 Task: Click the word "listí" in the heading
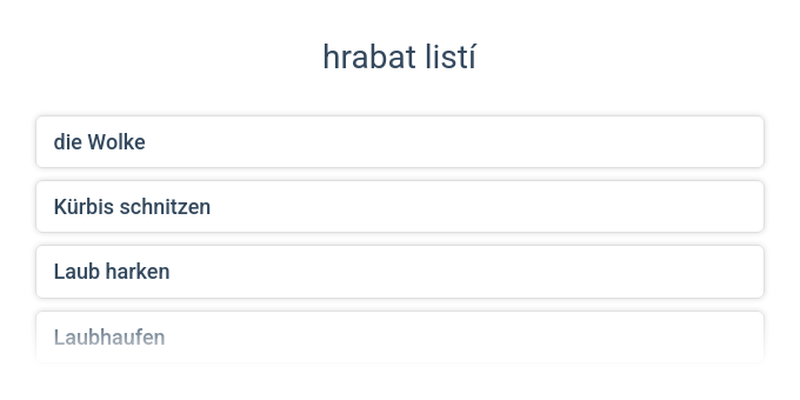[x=448, y=58]
